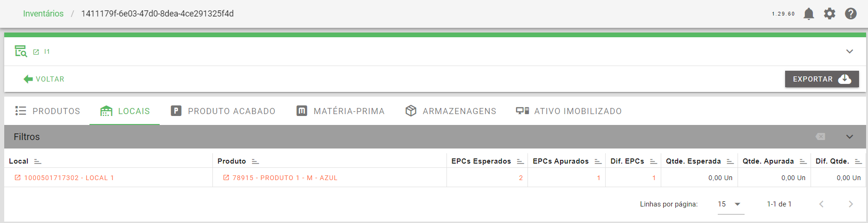868x223 pixels.
Task: Clear filters using the backspace icon
Action: click(x=820, y=137)
